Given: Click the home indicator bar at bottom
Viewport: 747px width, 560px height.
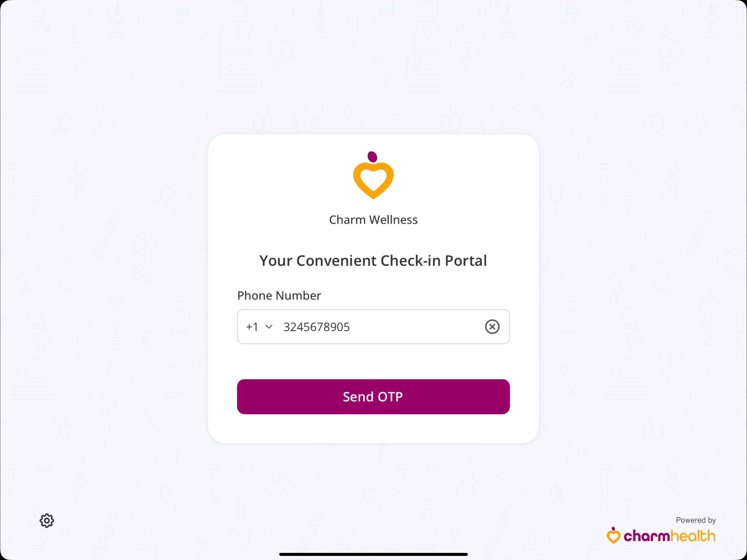Looking at the screenshot, I should pyautogui.click(x=373, y=555).
